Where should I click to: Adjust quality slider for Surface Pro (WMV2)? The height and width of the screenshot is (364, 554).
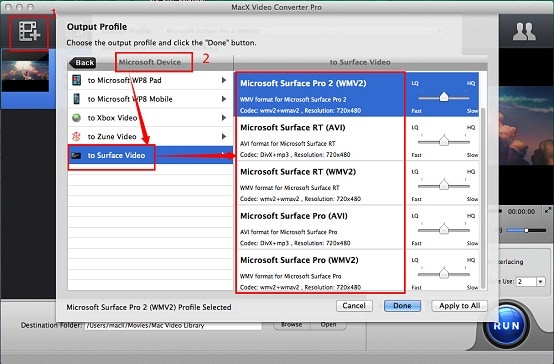444,274
